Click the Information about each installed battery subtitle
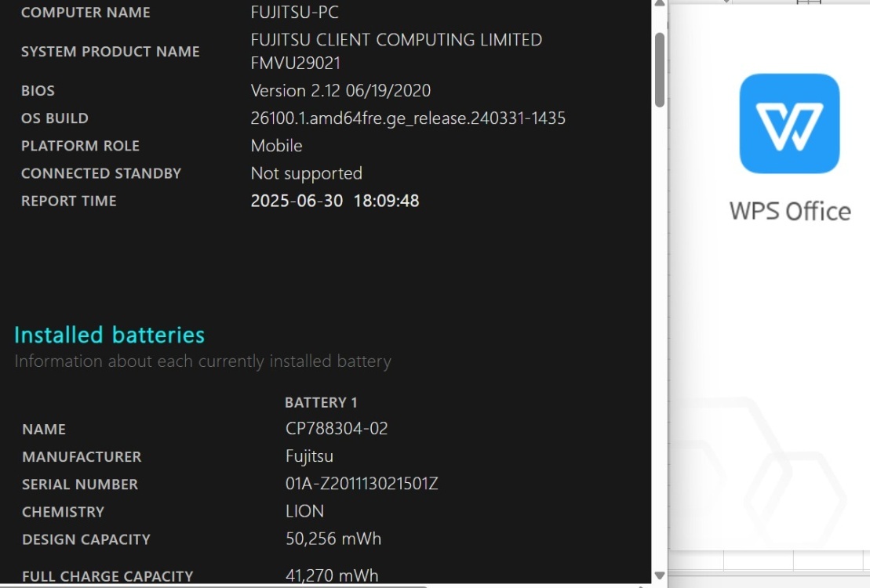The width and height of the screenshot is (870, 588). click(x=203, y=361)
